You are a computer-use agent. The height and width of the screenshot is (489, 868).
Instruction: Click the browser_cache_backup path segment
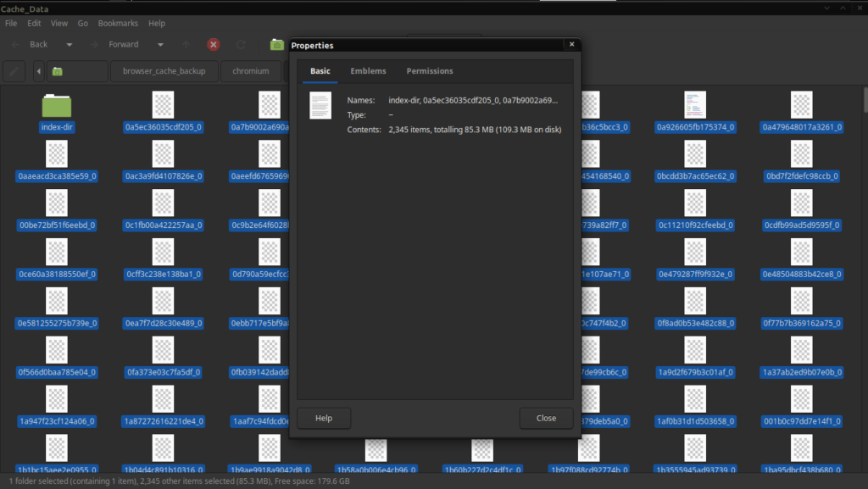[x=164, y=71]
